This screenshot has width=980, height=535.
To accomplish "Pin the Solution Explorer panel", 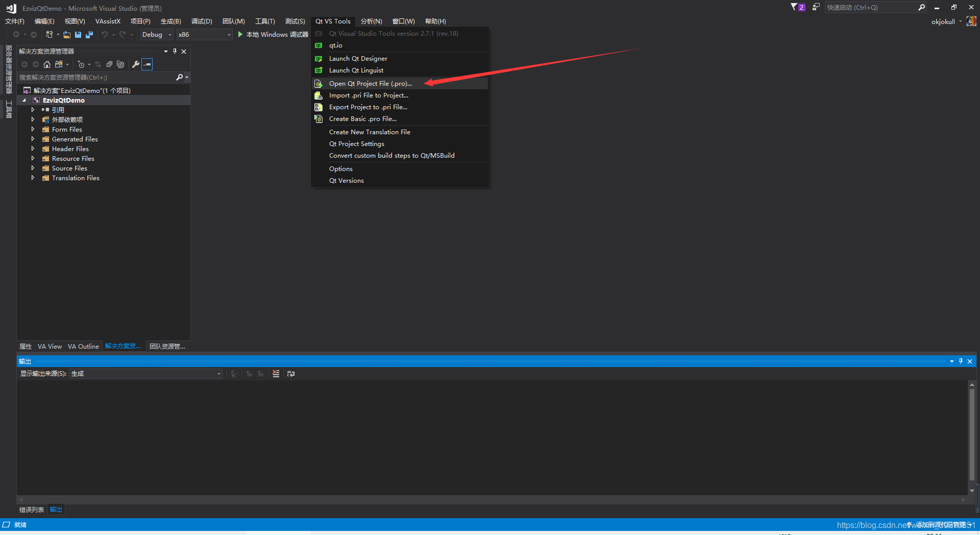I will pos(175,52).
